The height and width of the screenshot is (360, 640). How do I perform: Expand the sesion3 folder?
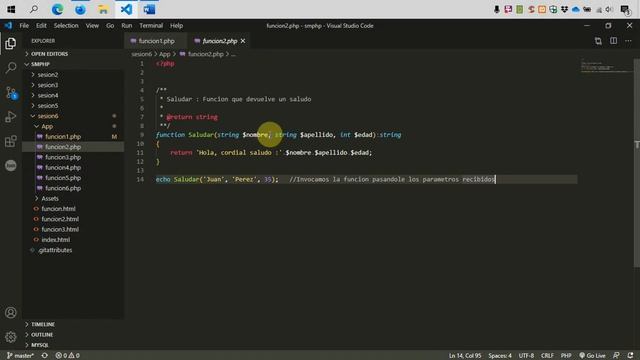tap(73, 85)
